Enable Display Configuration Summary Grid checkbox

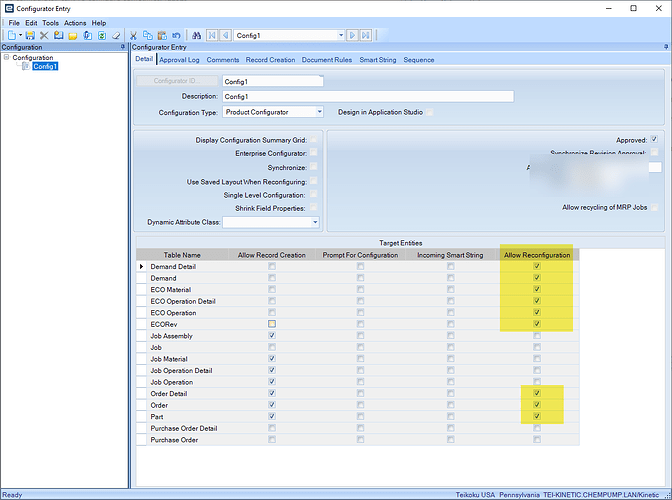pyautogui.click(x=314, y=139)
